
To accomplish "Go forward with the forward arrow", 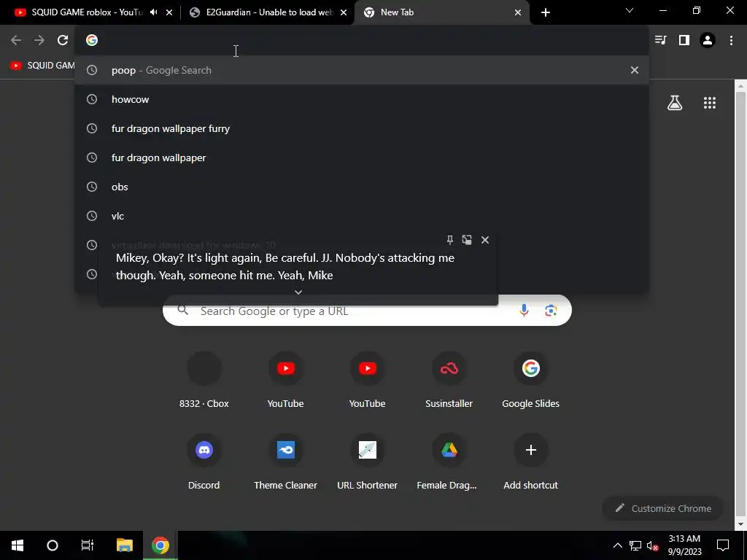I will point(39,40).
